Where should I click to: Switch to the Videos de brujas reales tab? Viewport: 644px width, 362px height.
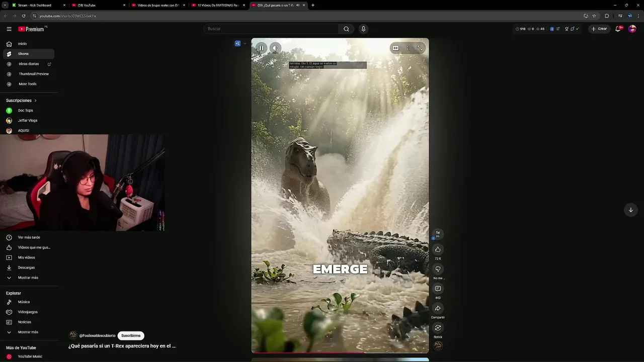[158, 5]
